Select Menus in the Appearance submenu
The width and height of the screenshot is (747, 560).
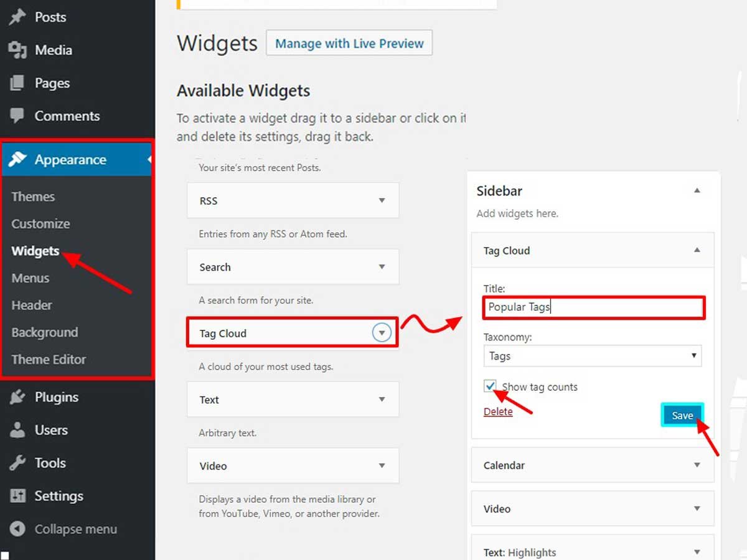tap(31, 278)
